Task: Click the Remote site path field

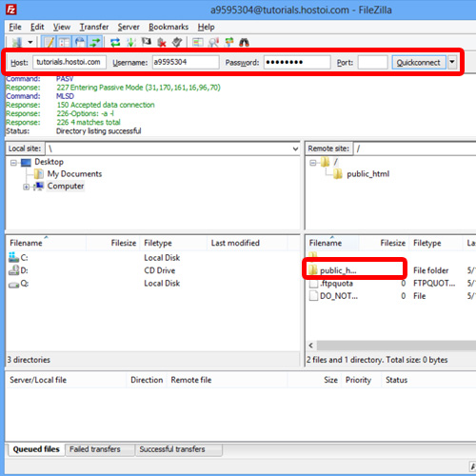Action: [414, 149]
